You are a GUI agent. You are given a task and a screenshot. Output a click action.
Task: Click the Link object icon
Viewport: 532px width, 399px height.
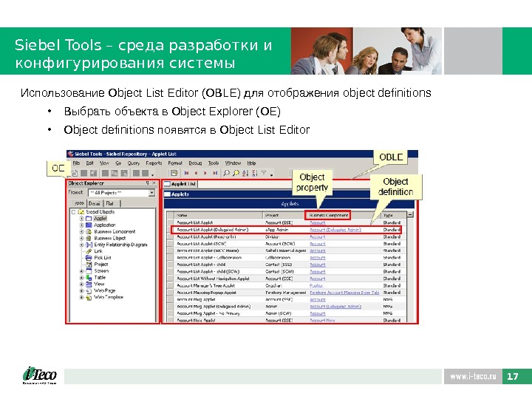(89, 251)
